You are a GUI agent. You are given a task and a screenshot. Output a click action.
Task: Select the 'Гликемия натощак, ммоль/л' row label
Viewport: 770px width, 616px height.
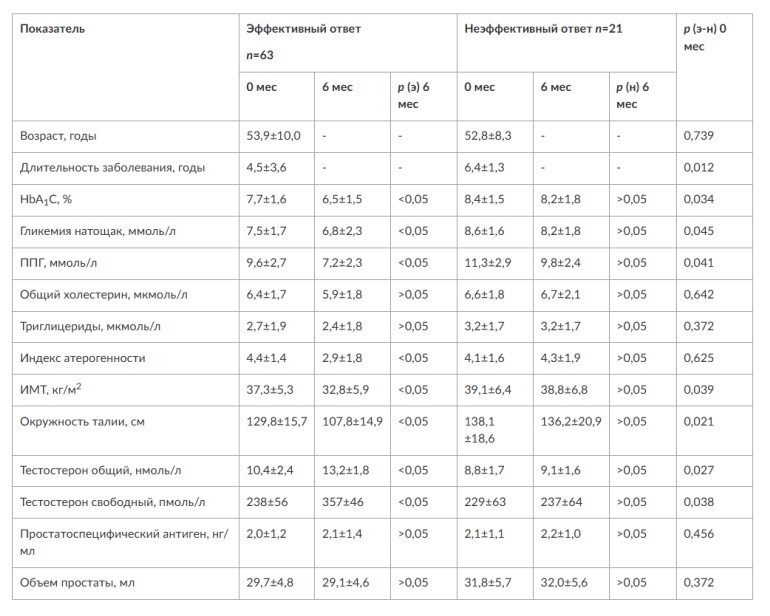[x=96, y=231]
